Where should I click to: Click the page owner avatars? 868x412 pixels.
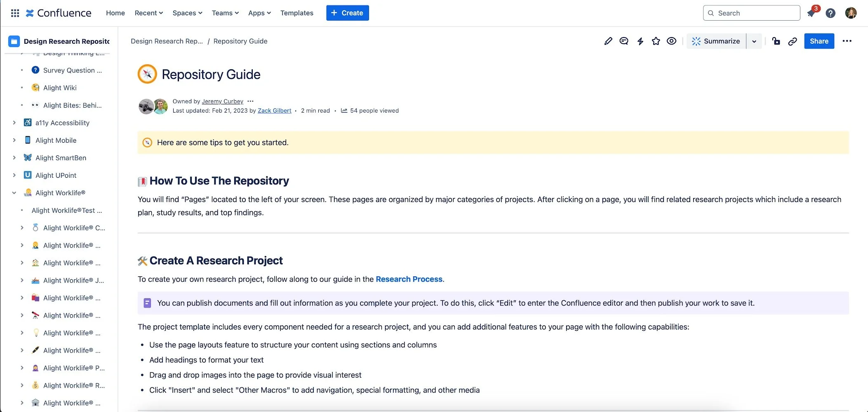pos(153,106)
